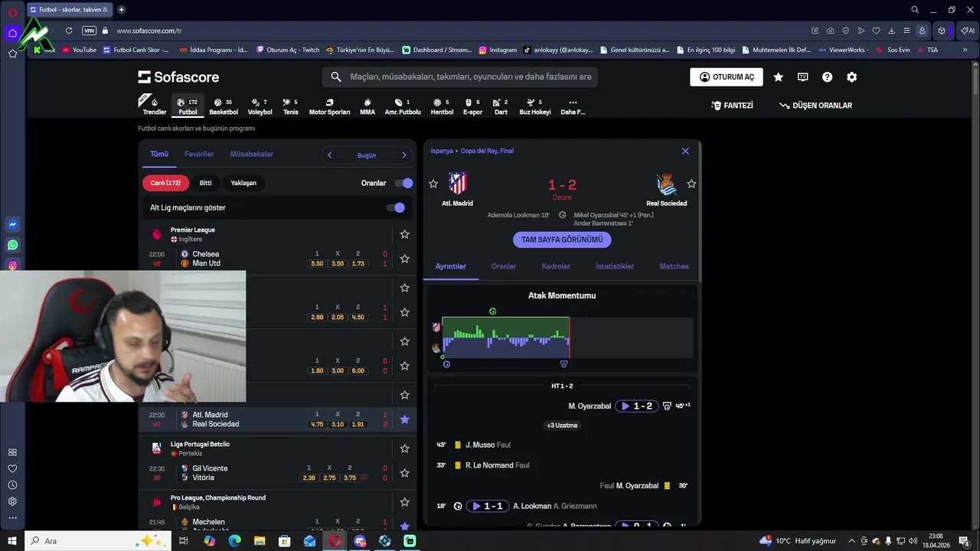This screenshot has width=980, height=551.
Task: Click TAM SAYFA GÖRÜNÜMÜ button
Action: 562,240
